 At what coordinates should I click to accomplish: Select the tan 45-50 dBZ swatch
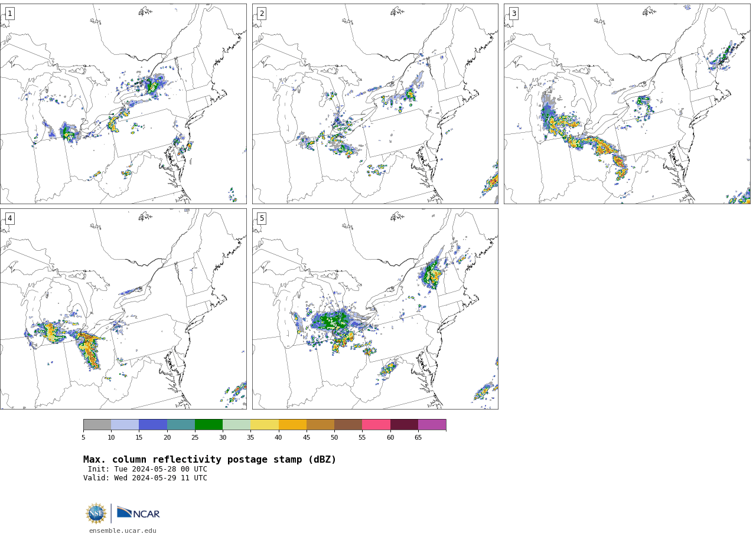coord(321,425)
